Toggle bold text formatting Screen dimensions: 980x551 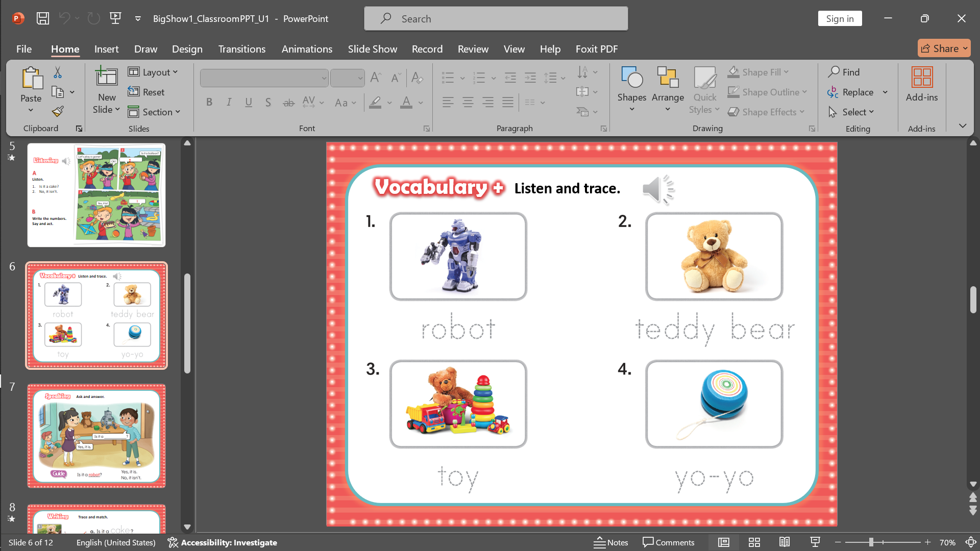[209, 102]
